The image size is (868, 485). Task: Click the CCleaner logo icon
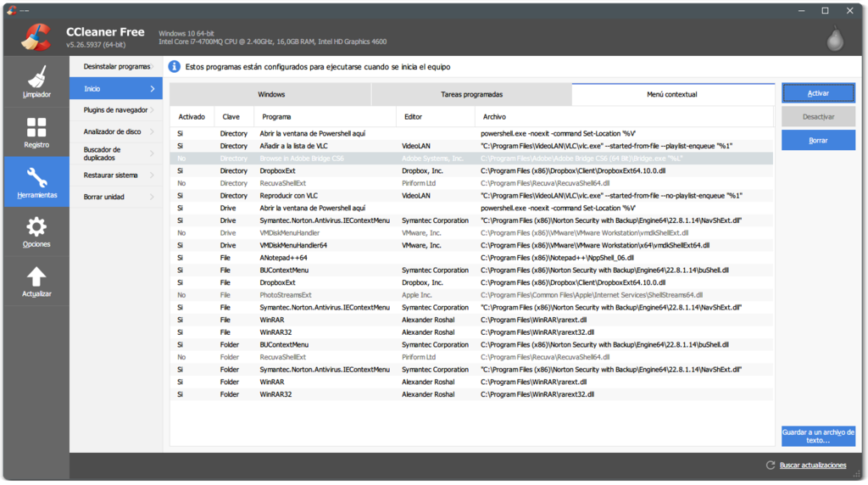[x=36, y=36]
